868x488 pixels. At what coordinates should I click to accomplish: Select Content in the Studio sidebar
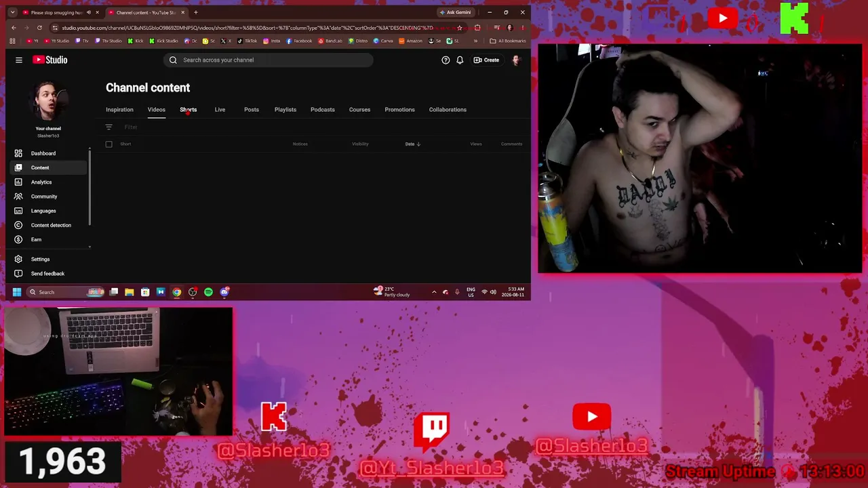47,167
